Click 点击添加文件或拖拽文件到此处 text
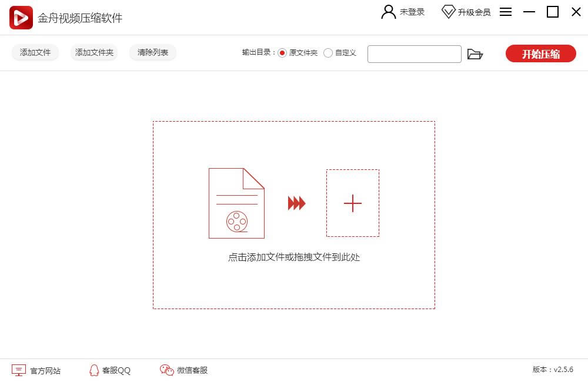The image size is (588, 382). 294,257
